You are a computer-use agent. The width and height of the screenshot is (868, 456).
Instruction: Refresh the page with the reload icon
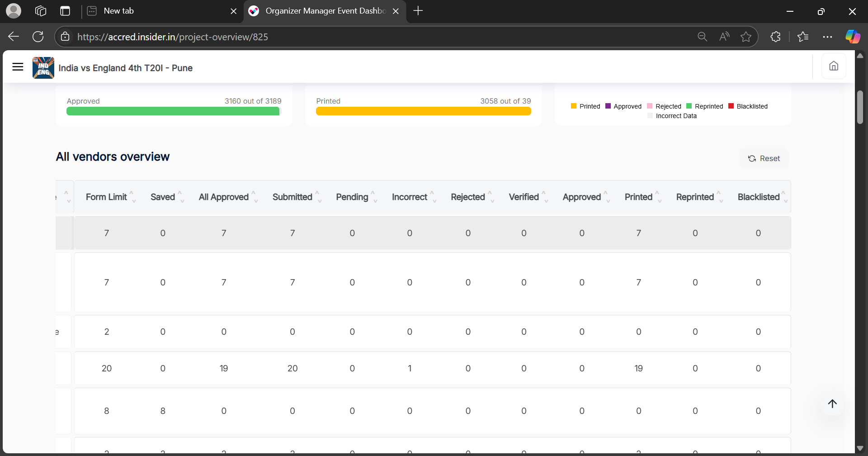pyautogui.click(x=38, y=37)
